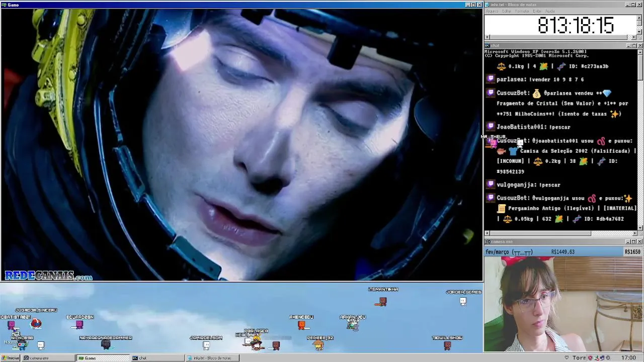Click AKENGEDU character avatar
The image size is (644, 362).
(301, 326)
